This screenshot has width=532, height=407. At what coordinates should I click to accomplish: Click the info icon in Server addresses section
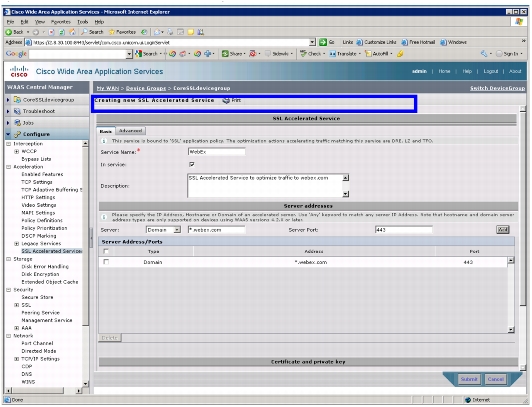104,217
